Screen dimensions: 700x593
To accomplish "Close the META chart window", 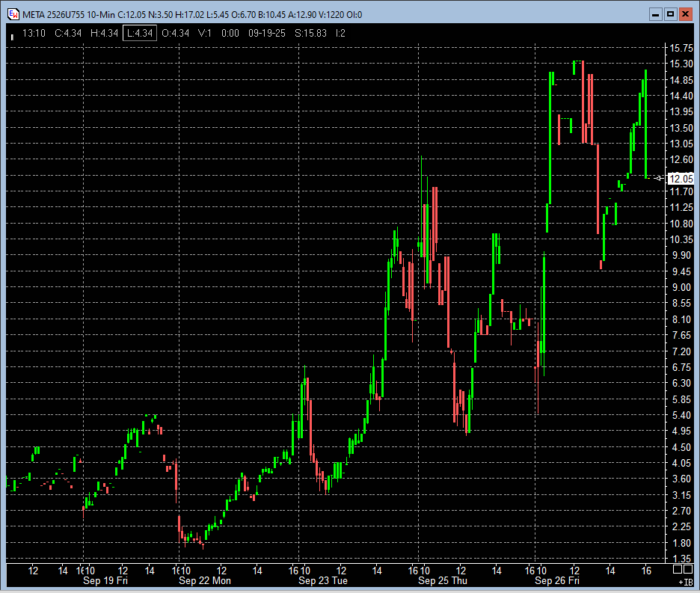I will 686,13.
